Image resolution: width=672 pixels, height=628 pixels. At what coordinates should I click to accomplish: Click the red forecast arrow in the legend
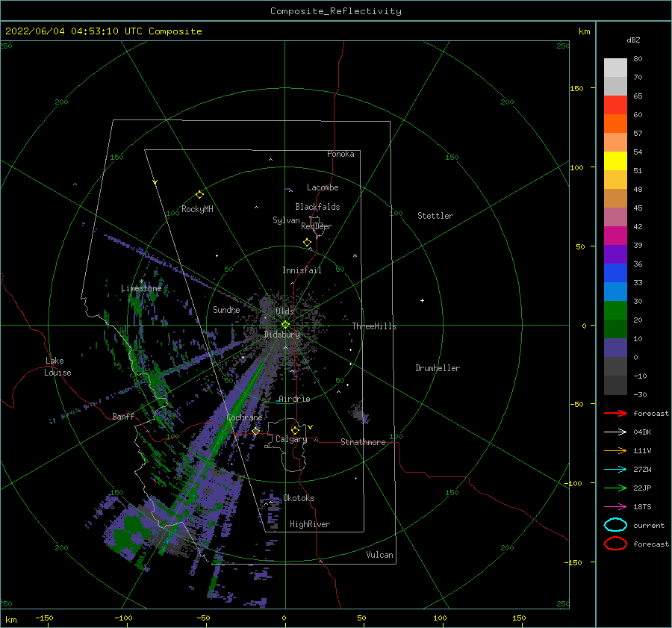(615, 413)
